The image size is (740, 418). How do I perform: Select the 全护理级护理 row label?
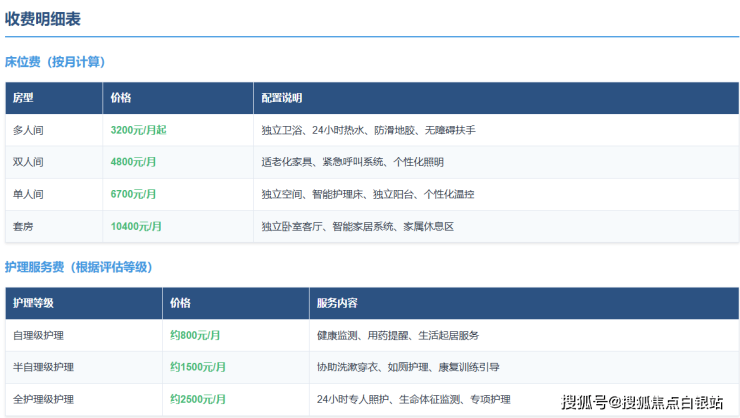[43, 399]
